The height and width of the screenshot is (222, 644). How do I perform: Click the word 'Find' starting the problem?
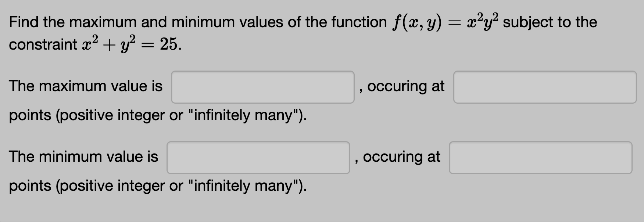(x=24, y=22)
